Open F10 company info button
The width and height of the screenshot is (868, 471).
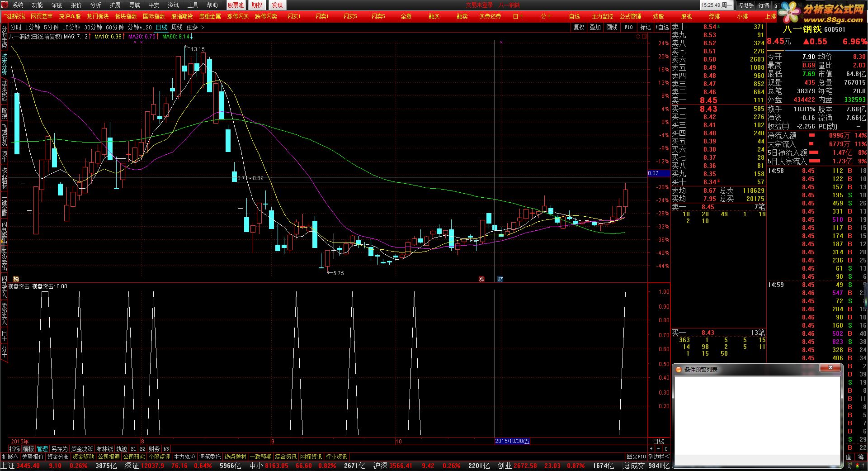click(628, 27)
